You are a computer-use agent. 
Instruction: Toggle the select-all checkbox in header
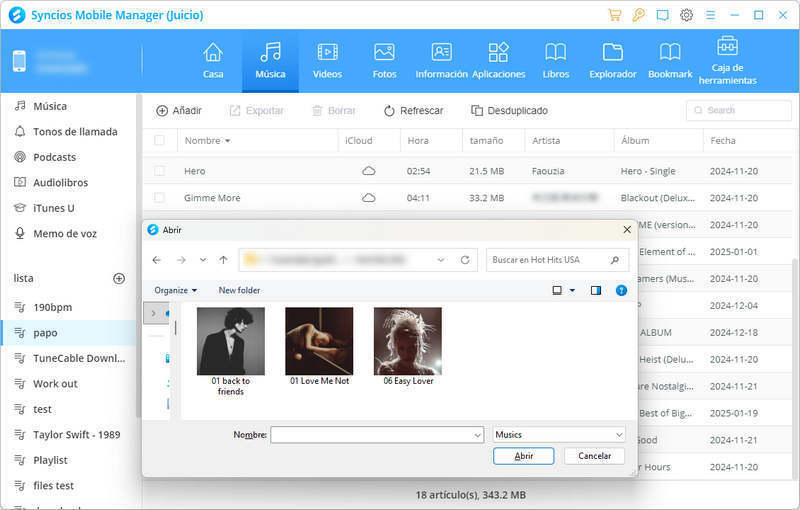tap(160, 141)
